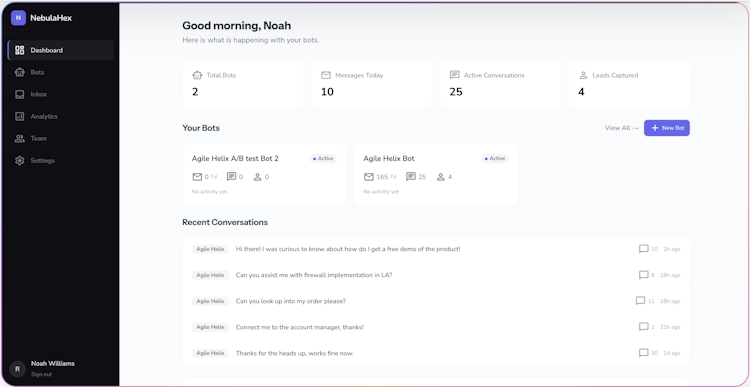Go to Bots in the sidebar
This screenshot has height=387, width=750.
pyautogui.click(x=61, y=72)
